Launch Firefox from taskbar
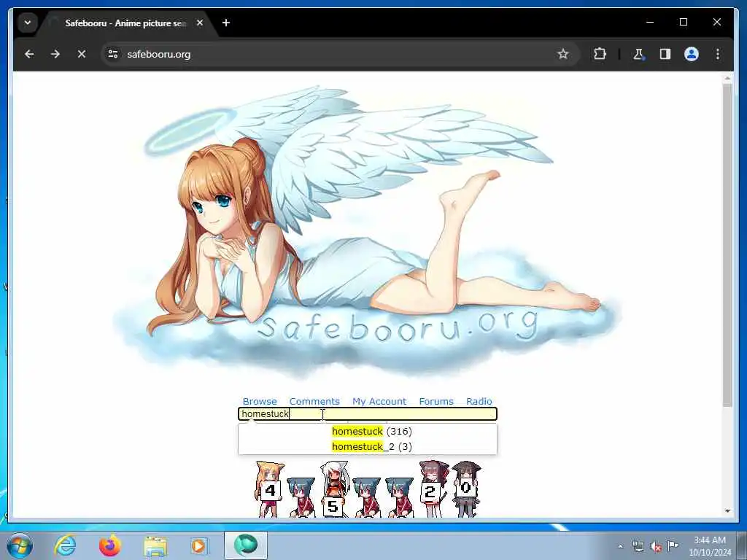Screen dimensions: 747x560 point(109,545)
